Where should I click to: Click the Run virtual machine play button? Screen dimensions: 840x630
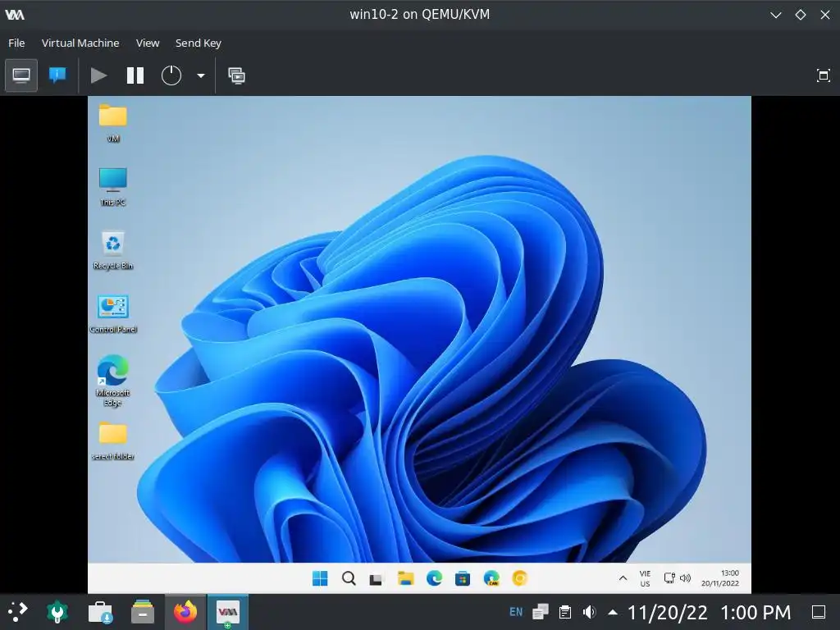tap(98, 75)
